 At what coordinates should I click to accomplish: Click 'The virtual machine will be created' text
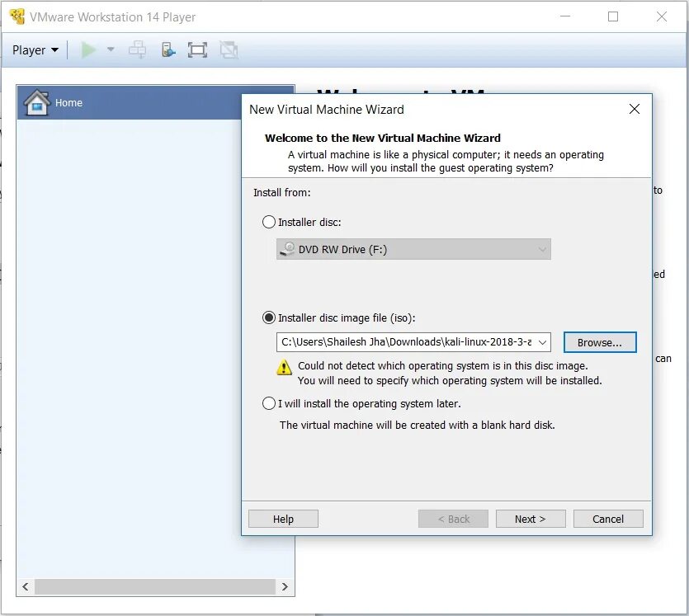[417, 425]
